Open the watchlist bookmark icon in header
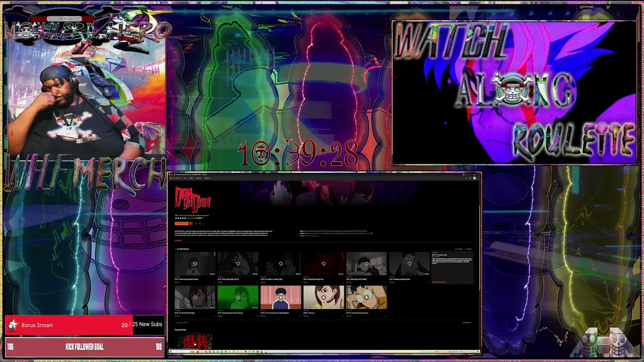 click(x=470, y=178)
